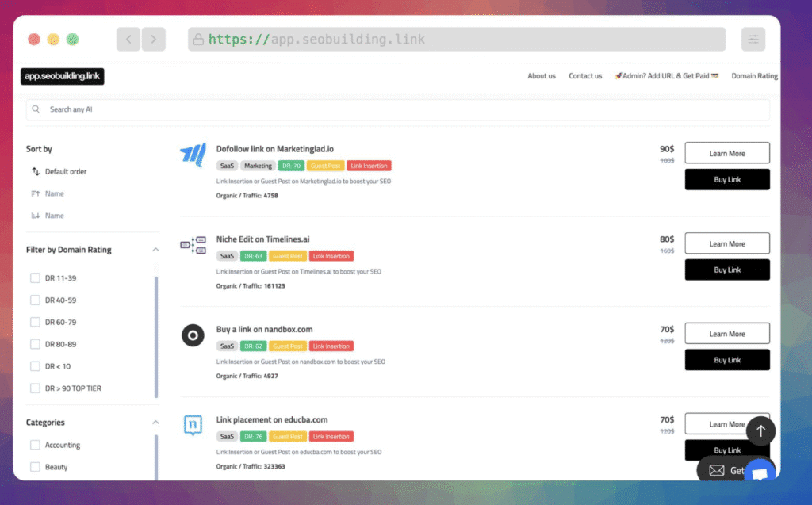The image size is (812, 505).
Task: Open the Dofollow link on Marketinglad.io title
Action: click(x=275, y=149)
